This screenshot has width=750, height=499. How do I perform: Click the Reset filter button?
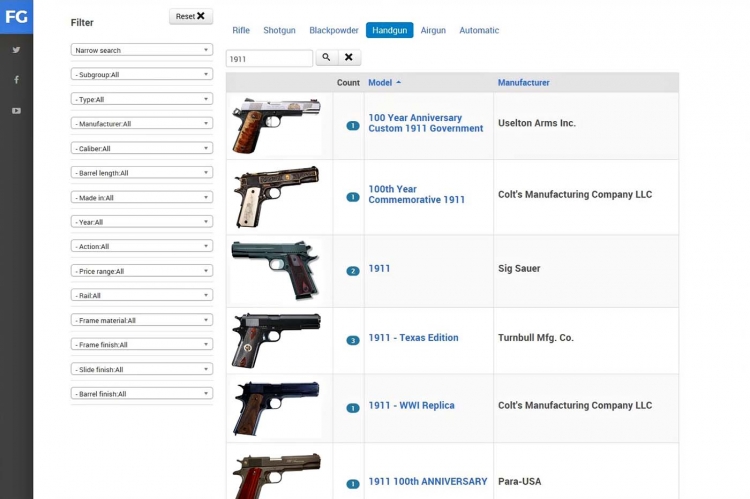(191, 16)
